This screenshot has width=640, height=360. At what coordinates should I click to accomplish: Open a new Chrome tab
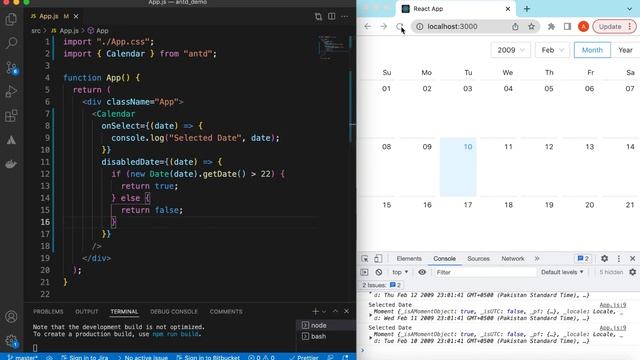[x=527, y=9]
